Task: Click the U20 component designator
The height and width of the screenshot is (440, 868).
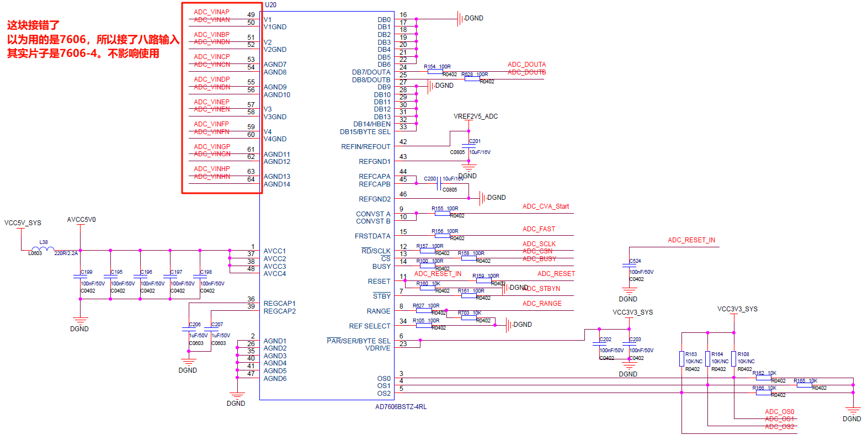Action: pyautogui.click(x=270, y=5)
